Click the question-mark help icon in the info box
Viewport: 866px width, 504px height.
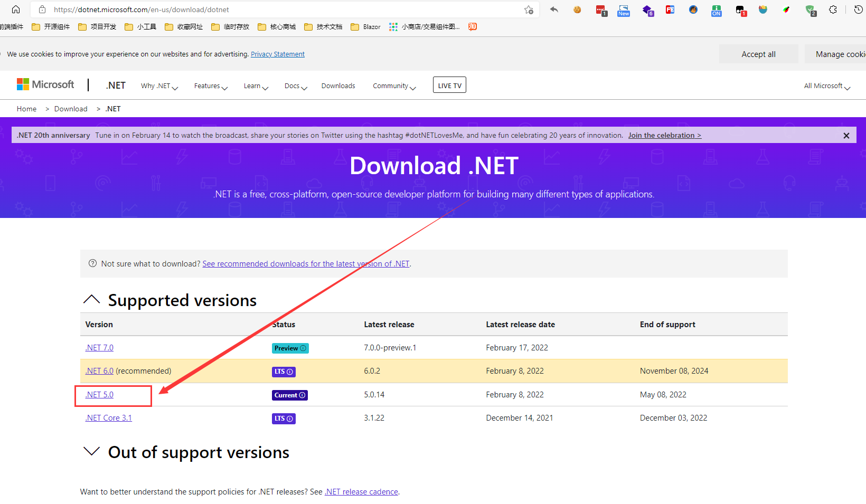(92, 263)
